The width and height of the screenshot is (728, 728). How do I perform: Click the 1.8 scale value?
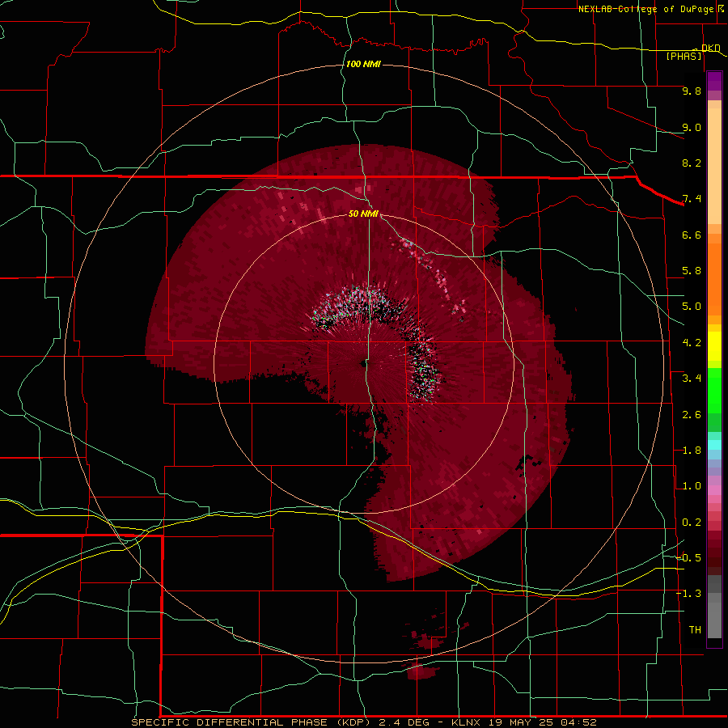point(692,451)
